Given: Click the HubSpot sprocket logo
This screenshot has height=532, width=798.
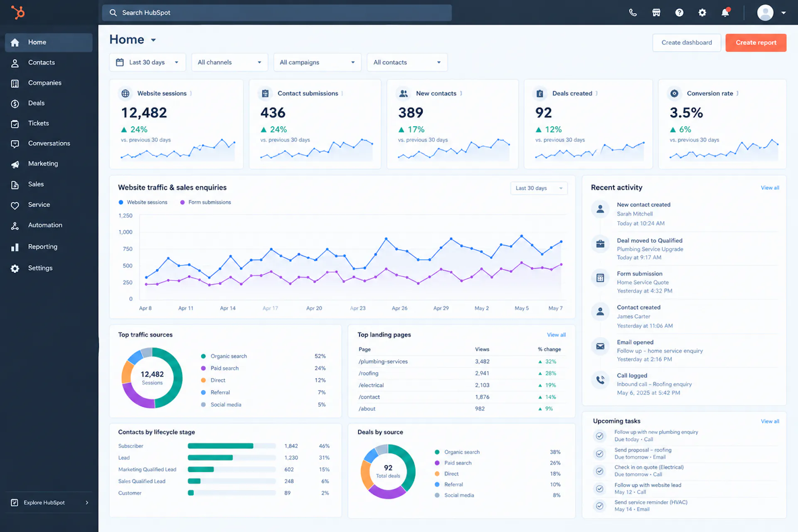Looking at the screenshot, I should [17, 12].
